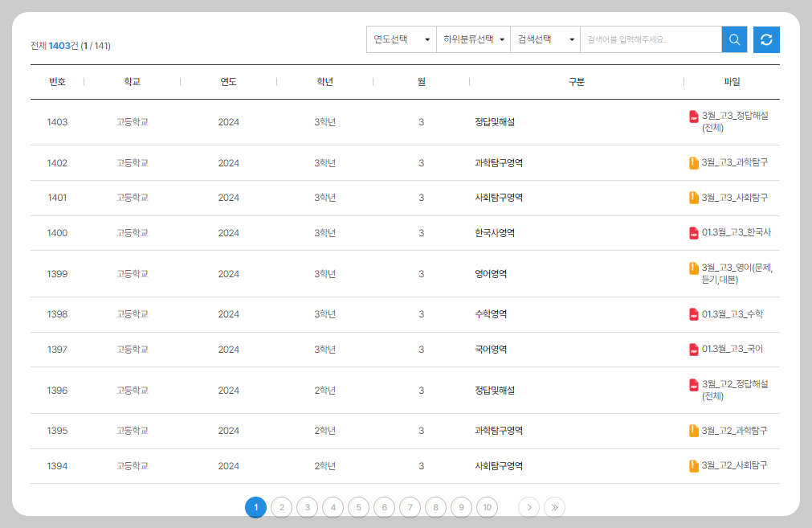The width and height of the screenshot is (812, 528).
Task: Click row number 1402 cell
Action: [x=58, y=163]
